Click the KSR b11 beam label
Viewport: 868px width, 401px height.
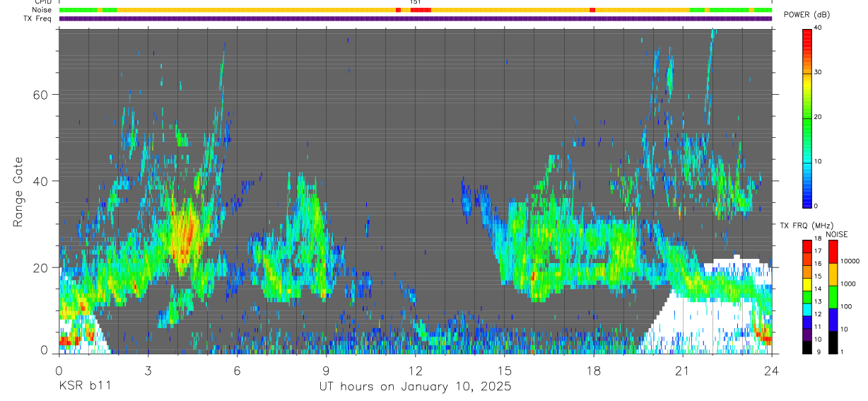click(x=83, y=386)
